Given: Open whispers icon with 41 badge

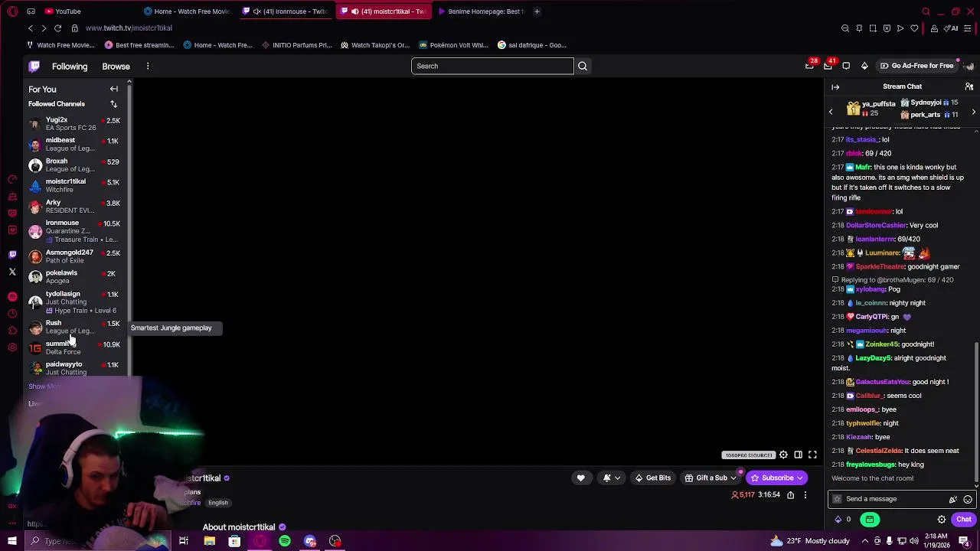Looking at the screenshot, I should pos(828,66).
